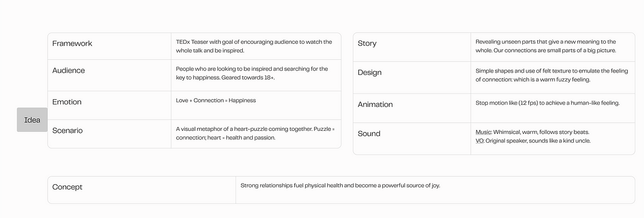Click the TEDx Teaser description text
The width and height of the screenshot is (644, 218).
coord(254,46)
